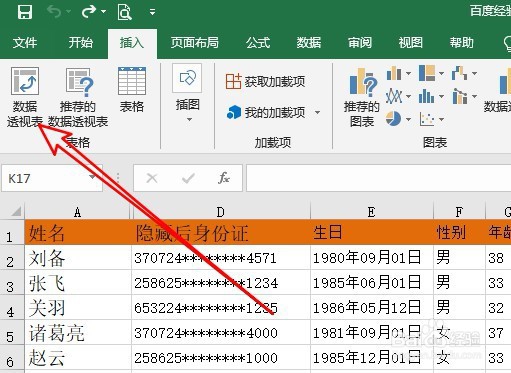This screenshot has width=511, height=373.
Task: Insert a line or area chart
Action: click(x=394, y=97)
